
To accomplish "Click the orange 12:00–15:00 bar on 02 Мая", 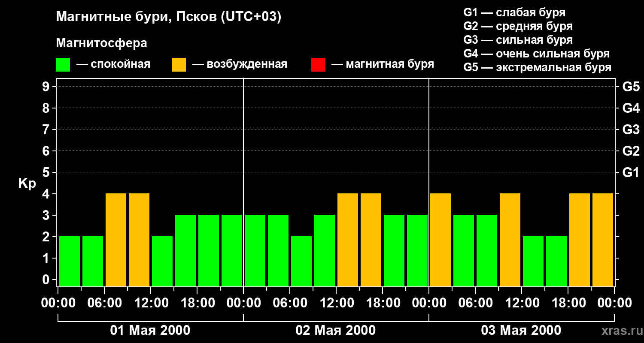I will click(x=348, y=240).
